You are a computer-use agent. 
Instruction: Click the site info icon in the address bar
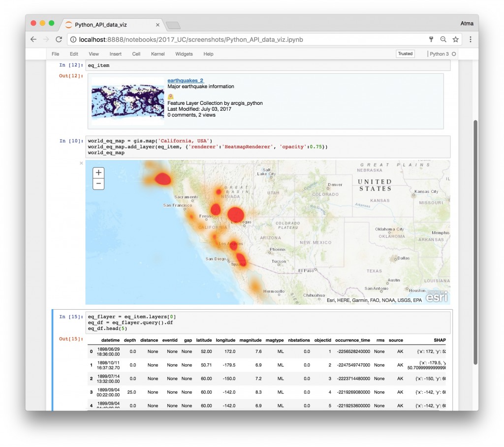tap(73, 39)
